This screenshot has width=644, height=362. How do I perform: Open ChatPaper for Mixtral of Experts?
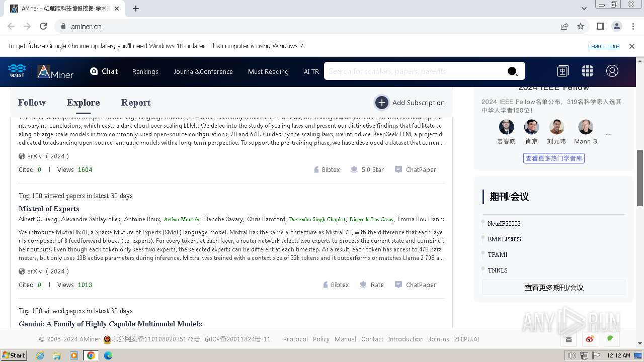click(416, 285)
